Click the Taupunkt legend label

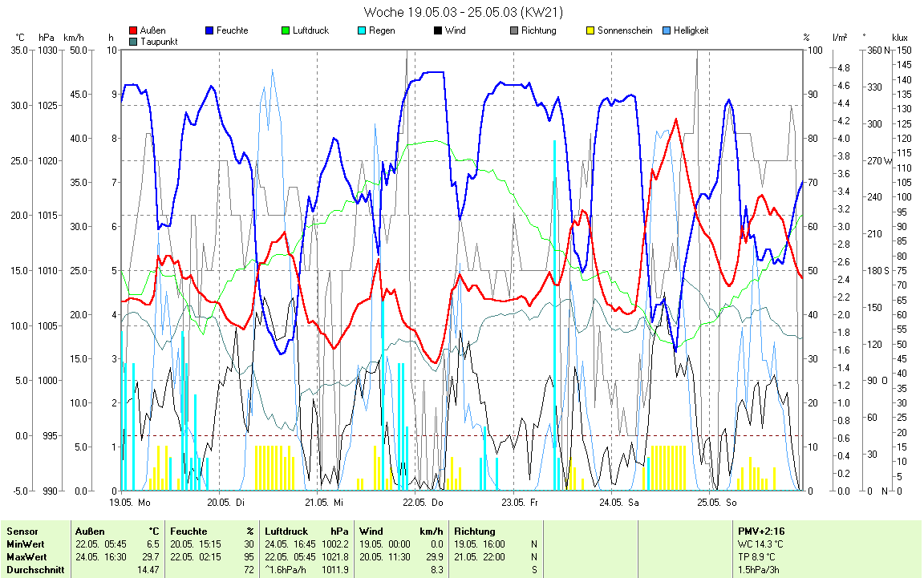[159, 42]
